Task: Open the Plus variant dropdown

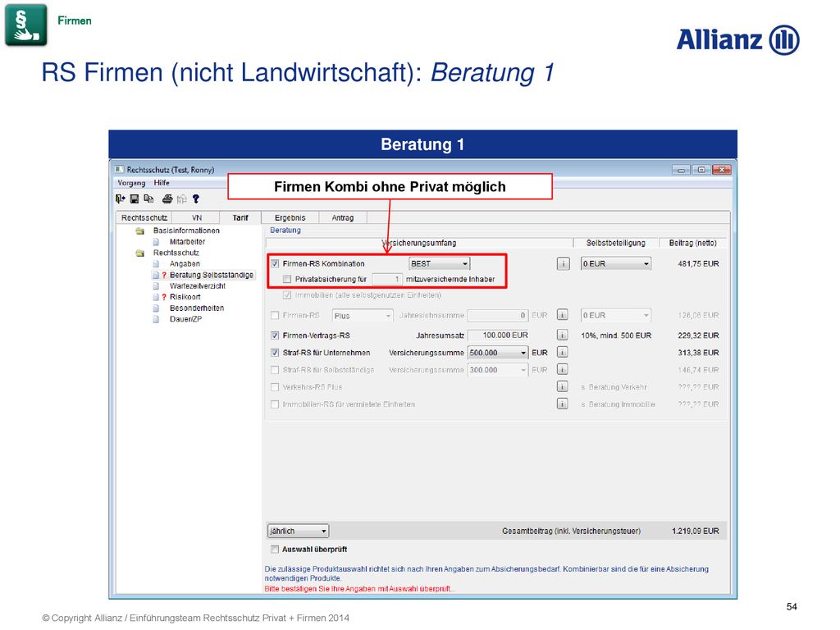Action: [x=363, y=316]
